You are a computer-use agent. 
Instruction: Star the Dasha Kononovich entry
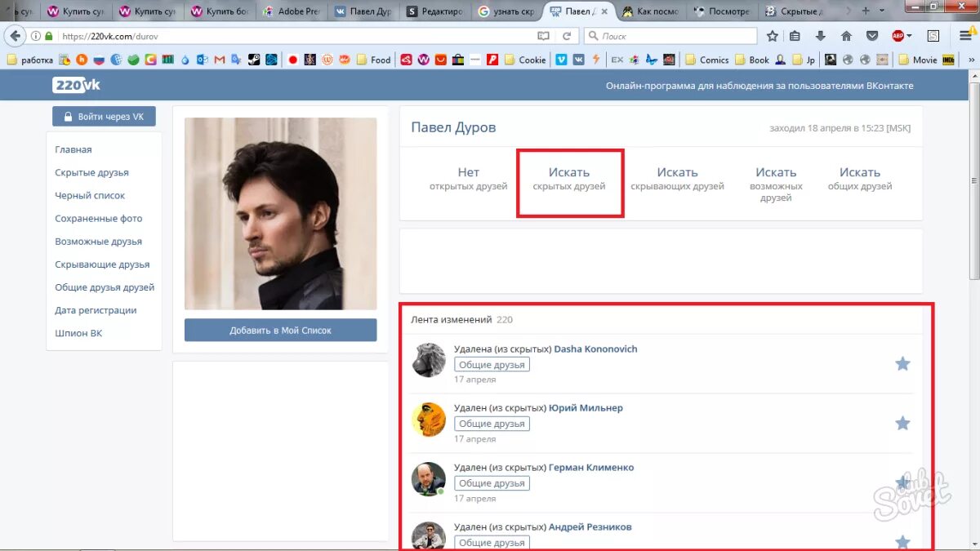pyautogui.click(x=902, y=363)
